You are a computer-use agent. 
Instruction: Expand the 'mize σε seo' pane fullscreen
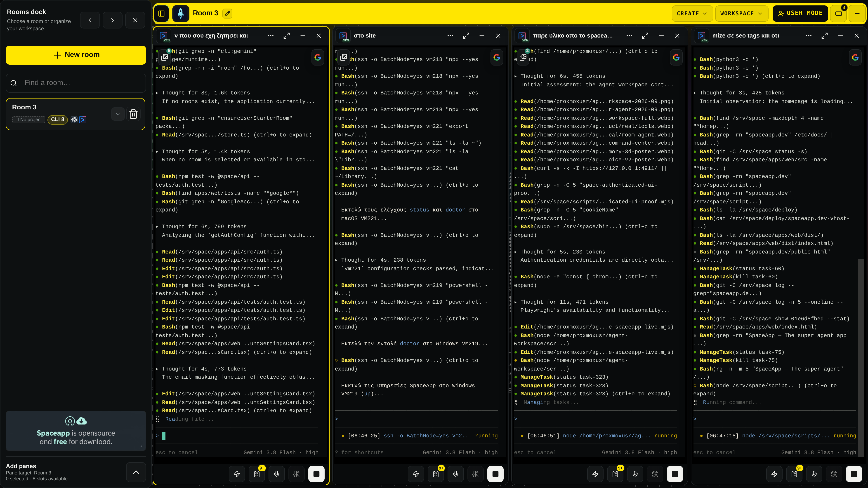pyautogui.click(x=825, y=36)
